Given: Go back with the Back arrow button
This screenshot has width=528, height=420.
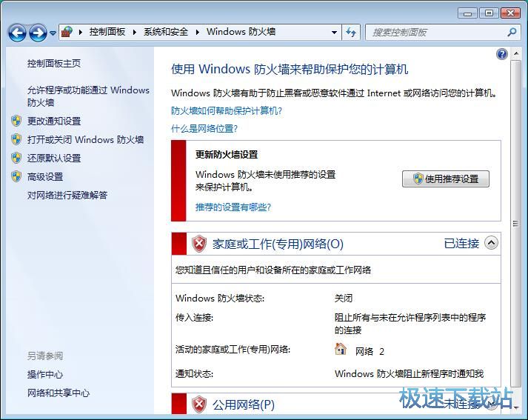Looking at the screenshot, I should [x=17, y=33].
